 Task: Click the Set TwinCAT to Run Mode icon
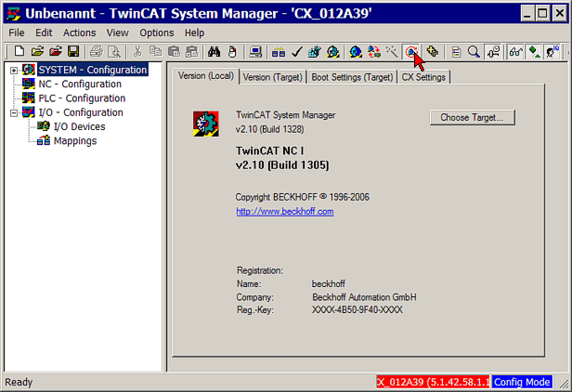pyautogui.click(x=332, y=52)
